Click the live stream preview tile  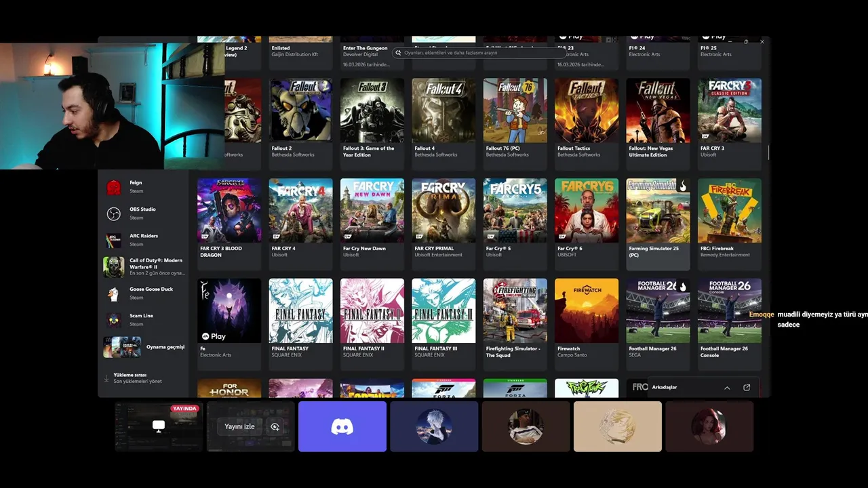[x=159, y=426]
